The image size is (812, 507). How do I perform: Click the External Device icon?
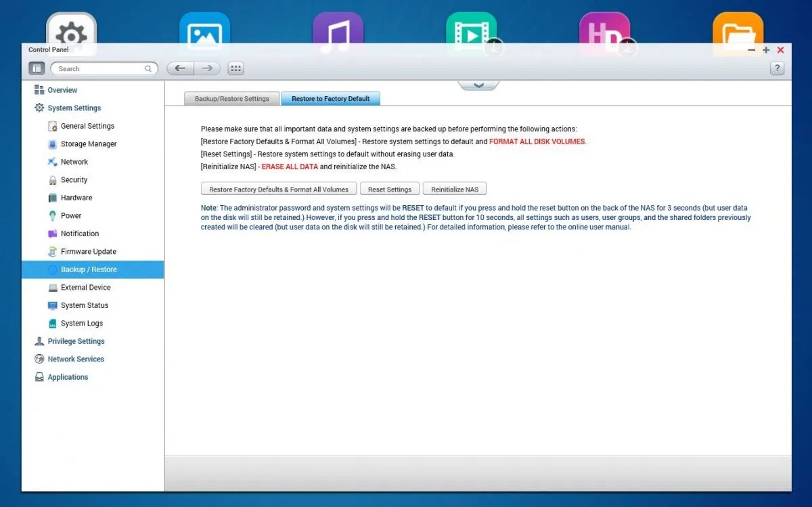click(x=53, y=288)
